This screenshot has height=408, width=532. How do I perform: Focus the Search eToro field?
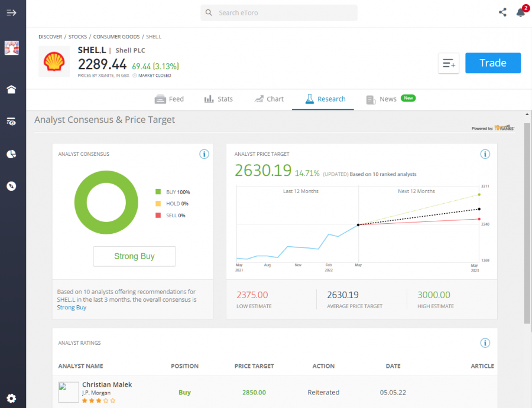pyautogui.click(x=279, y=13)
